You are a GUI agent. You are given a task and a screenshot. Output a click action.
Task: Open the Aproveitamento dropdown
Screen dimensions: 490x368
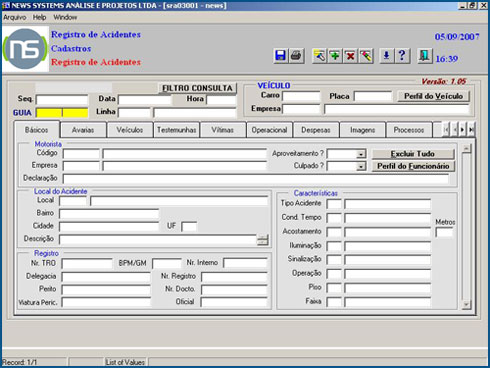361,154
